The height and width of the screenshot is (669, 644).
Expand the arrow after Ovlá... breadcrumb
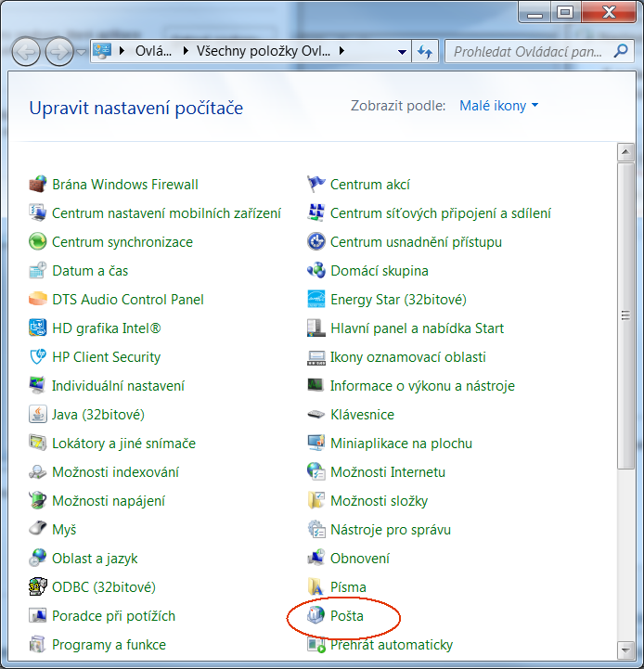pyautogui.click(x=186, y=51)
